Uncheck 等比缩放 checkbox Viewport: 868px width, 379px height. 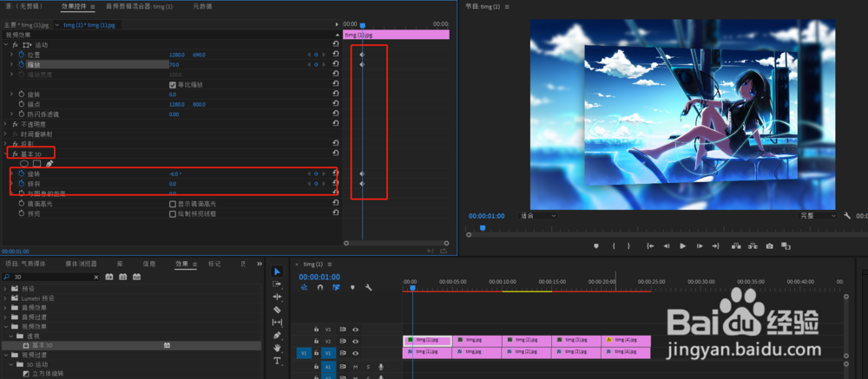172,85
